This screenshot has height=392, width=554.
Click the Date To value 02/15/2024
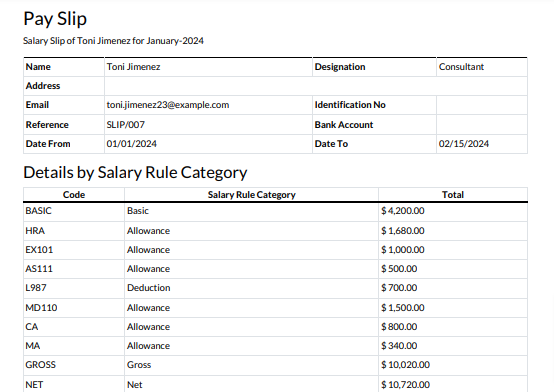[x=464, y=144]
